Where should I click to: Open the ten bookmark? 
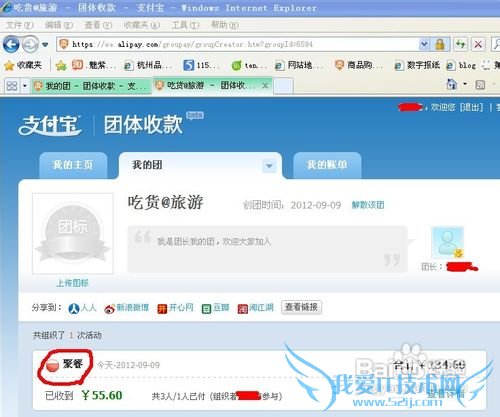click(x=249, y=65)
